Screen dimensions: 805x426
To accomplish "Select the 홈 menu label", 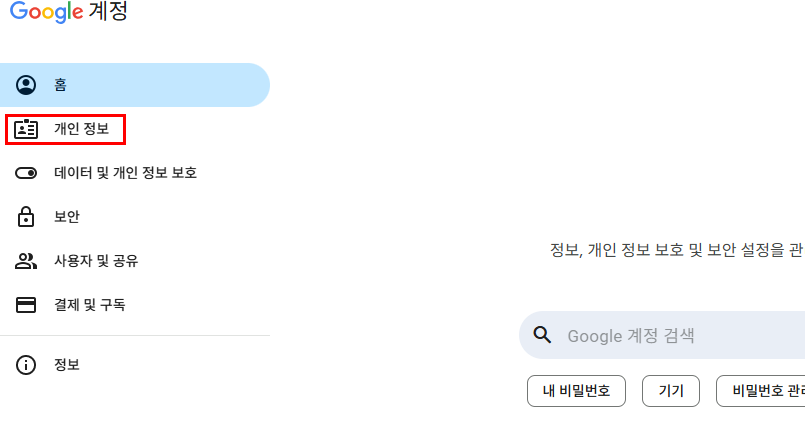I will (61, 85).
